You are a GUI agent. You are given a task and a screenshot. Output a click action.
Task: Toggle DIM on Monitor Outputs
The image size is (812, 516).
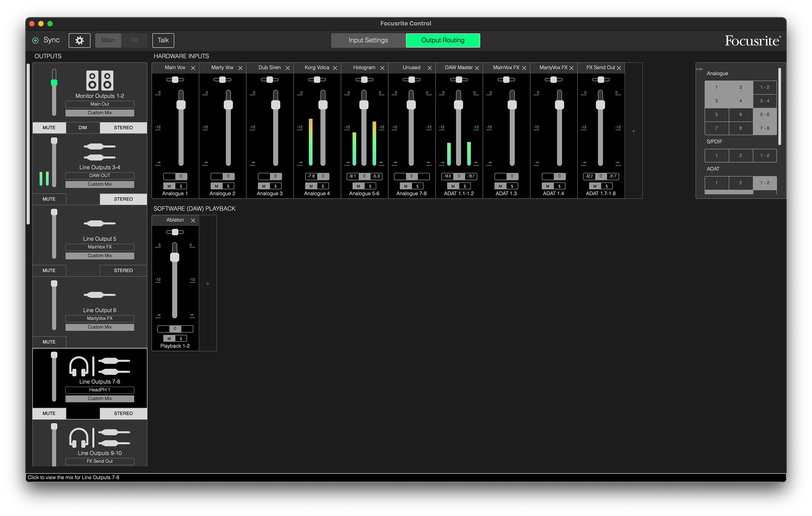(x=82, y=128)
